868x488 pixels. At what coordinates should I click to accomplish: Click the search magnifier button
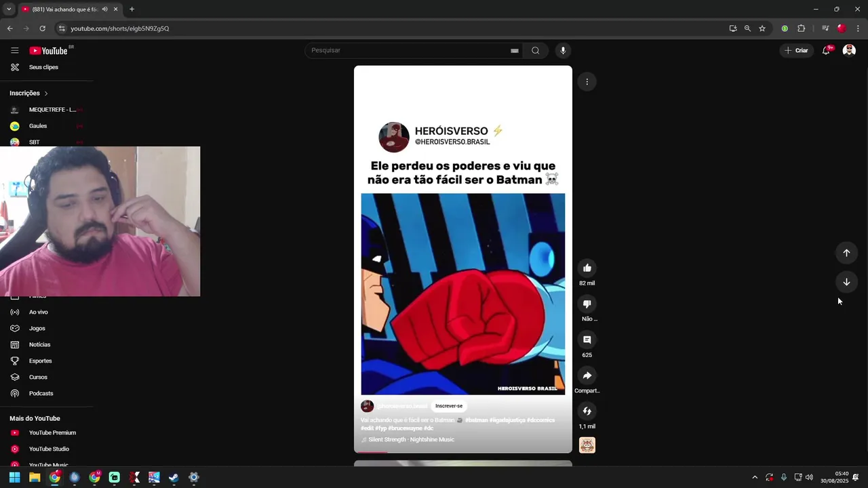pos(535,50)
